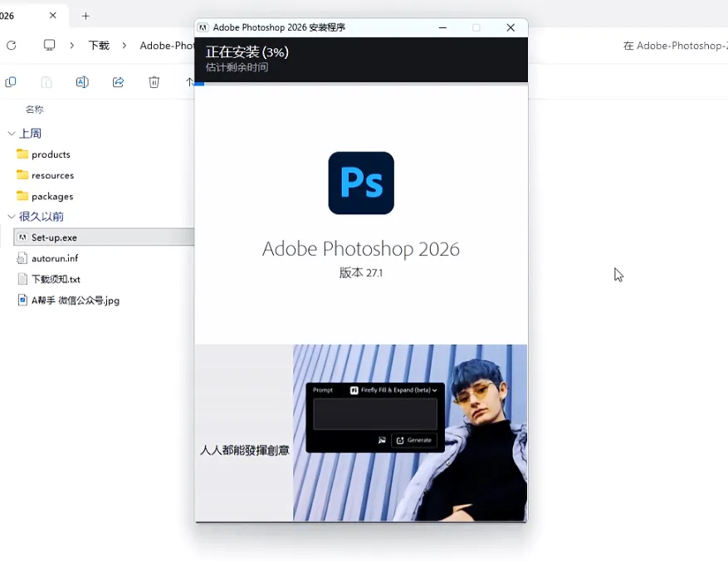Click the paste icon in Explorer toolbar
728x561 pixels.
point(46,82)
